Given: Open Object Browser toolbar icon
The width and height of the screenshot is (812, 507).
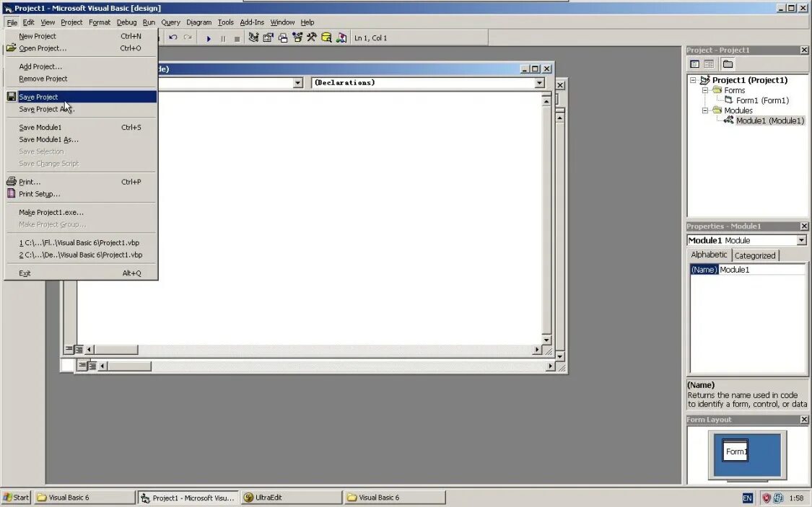Looking at the screenshot, I should point(297,38).
